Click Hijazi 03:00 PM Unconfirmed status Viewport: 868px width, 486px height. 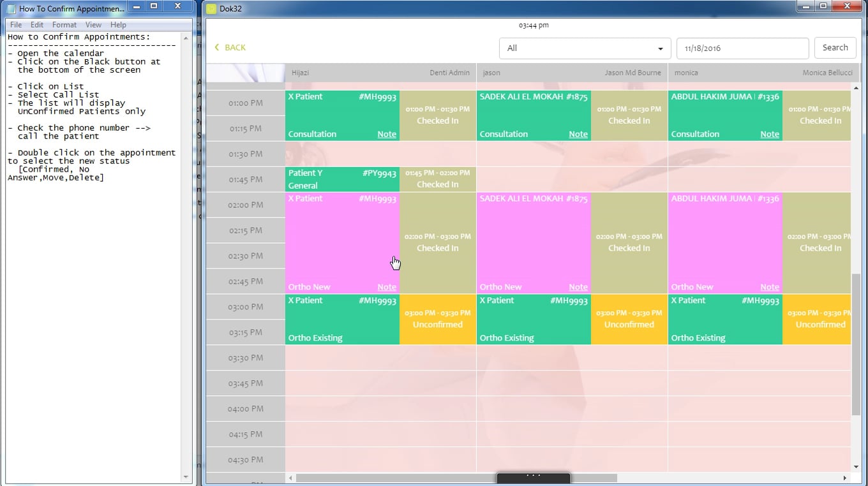(438, 320)
